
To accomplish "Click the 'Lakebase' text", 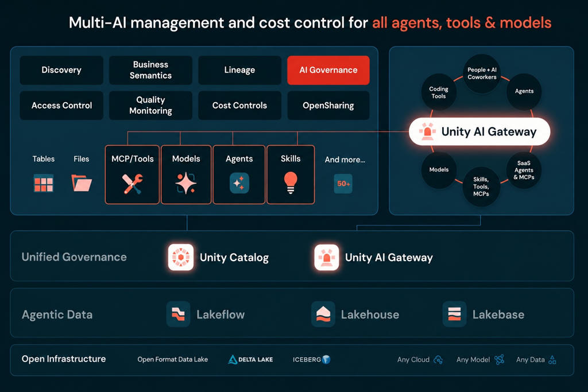I will [x=498, y=315].
